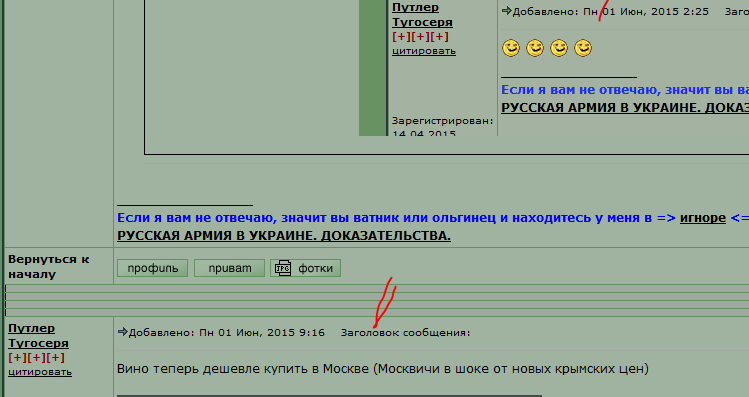Send a private message via приват button

[x=229, y=268]
